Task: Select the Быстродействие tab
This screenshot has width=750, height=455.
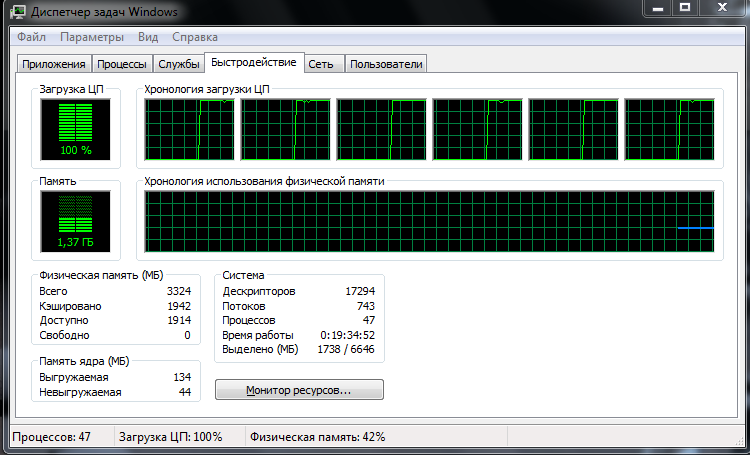Action: pyautogui.click(x=254, y=63)
